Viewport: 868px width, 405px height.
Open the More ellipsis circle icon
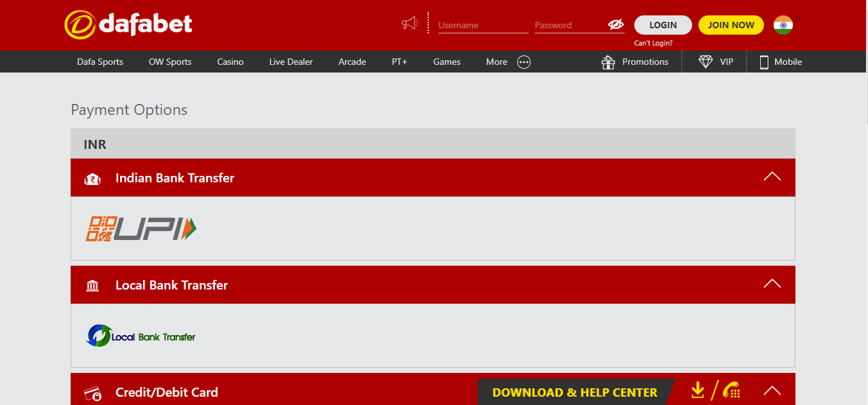pyautogui.click(x=524, y=62)
